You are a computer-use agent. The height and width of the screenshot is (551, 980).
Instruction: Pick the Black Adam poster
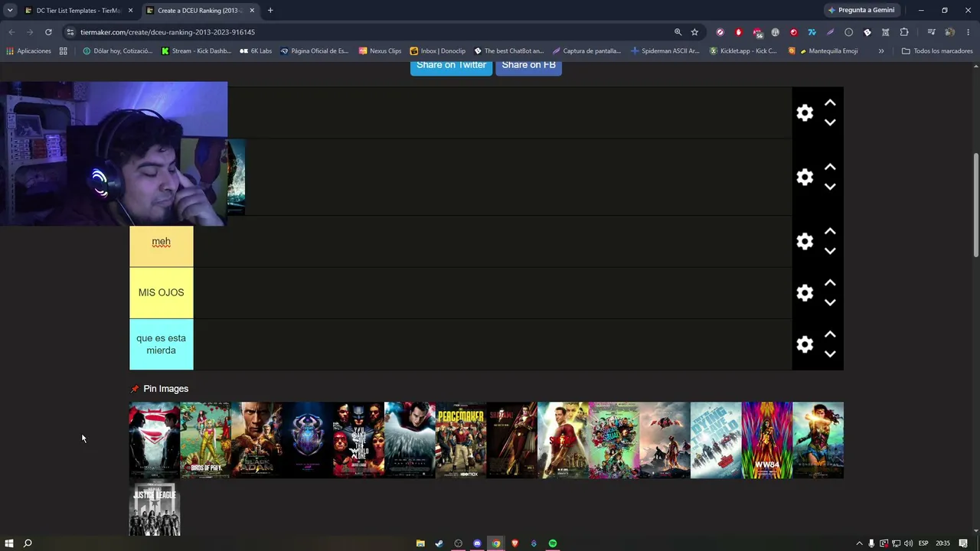[x=256, y=441]
